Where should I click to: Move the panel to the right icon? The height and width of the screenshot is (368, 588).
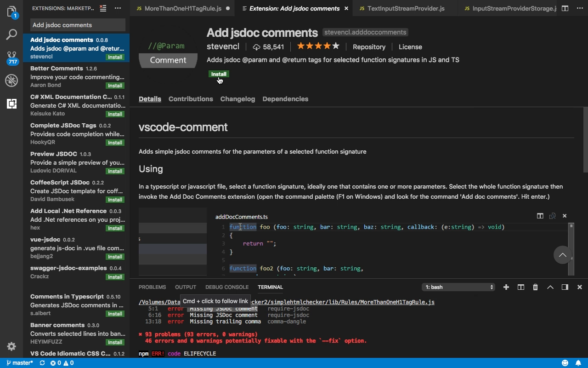(x=565, y=287)
